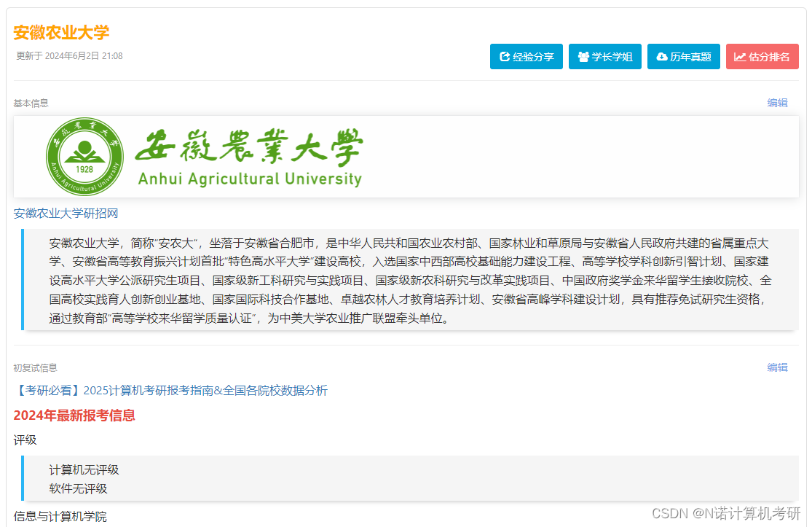Open the 安徽农业大学研招网 link
The height and width of the screenshot is (527, 812).
(66, 213)
